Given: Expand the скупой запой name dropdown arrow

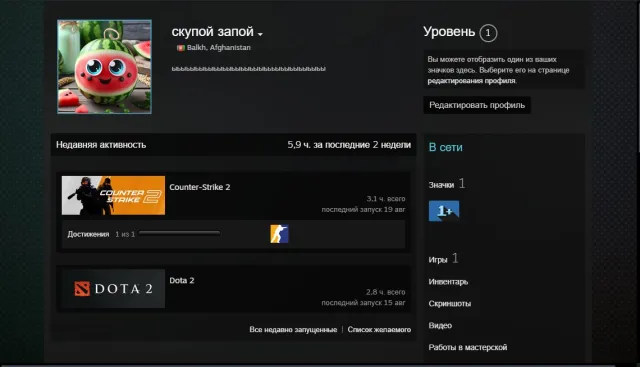Looking at the screenshot, I should point(260,34).
